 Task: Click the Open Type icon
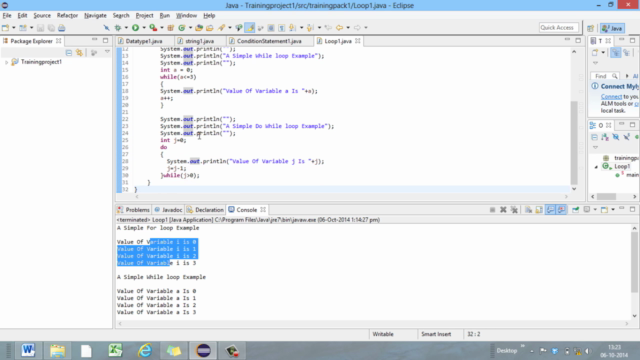pyautogui.click(x=199, y=28)
